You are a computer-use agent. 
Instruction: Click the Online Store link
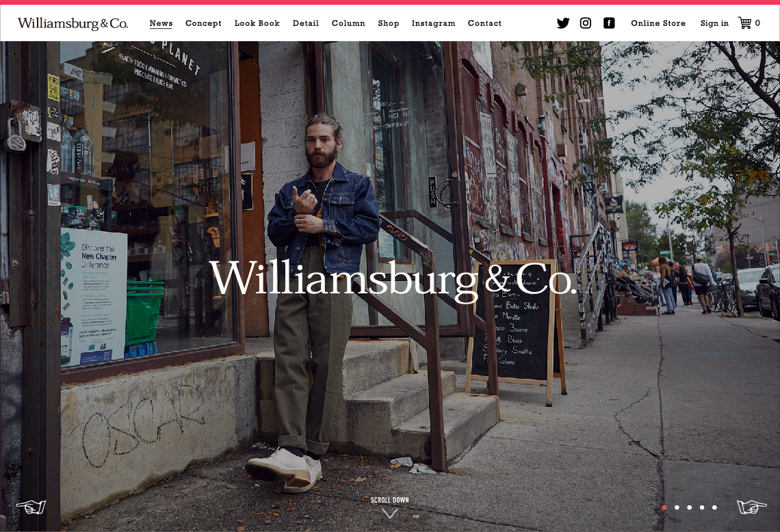click(x=658, y=23)
